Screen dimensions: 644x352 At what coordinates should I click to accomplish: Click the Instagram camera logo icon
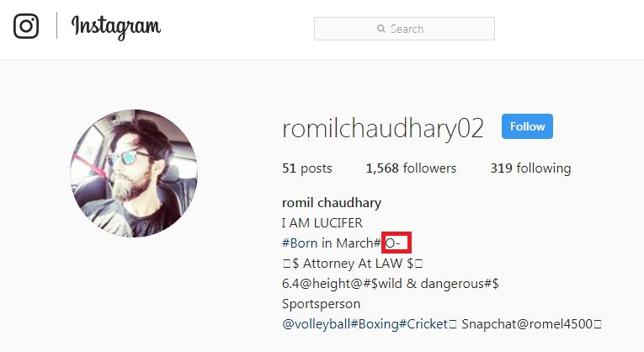click(26, 26)
